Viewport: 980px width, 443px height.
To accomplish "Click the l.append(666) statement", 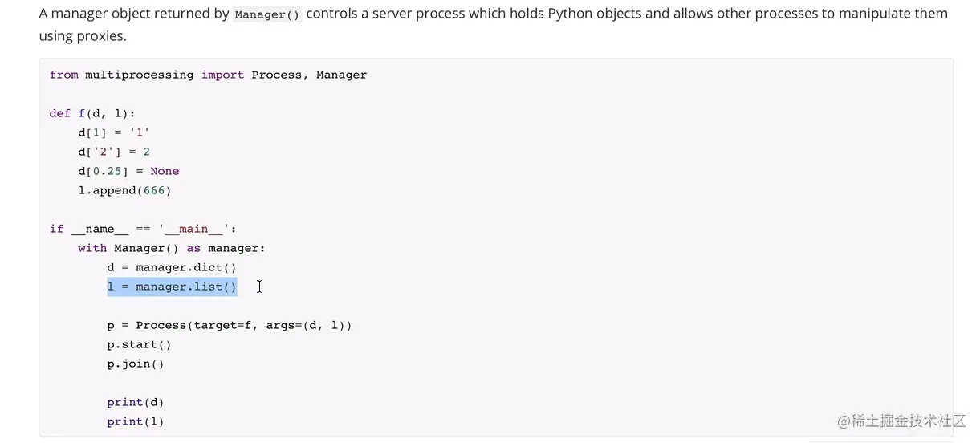I will 124,190.
